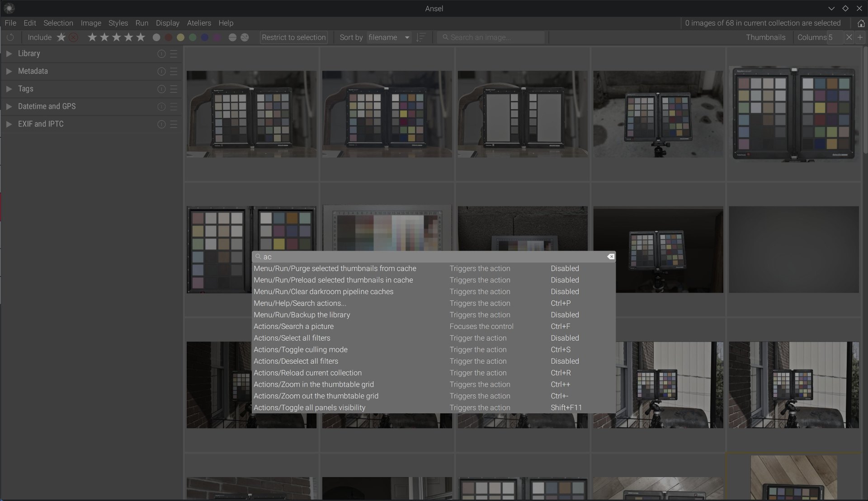The height and width of the screenshot is (501, 868).
Task: Expand the EXIF and IPTC panel
Action: point(9,124)
